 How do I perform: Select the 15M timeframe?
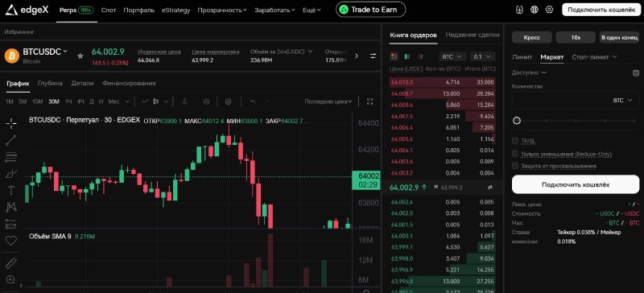click(x=37, y=101)
